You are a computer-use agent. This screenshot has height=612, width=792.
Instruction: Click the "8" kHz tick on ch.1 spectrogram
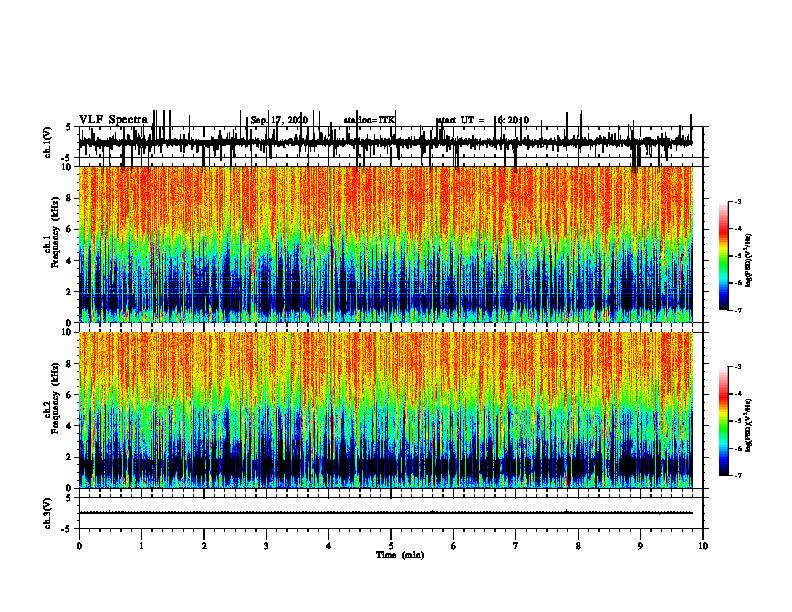(70, 198)
